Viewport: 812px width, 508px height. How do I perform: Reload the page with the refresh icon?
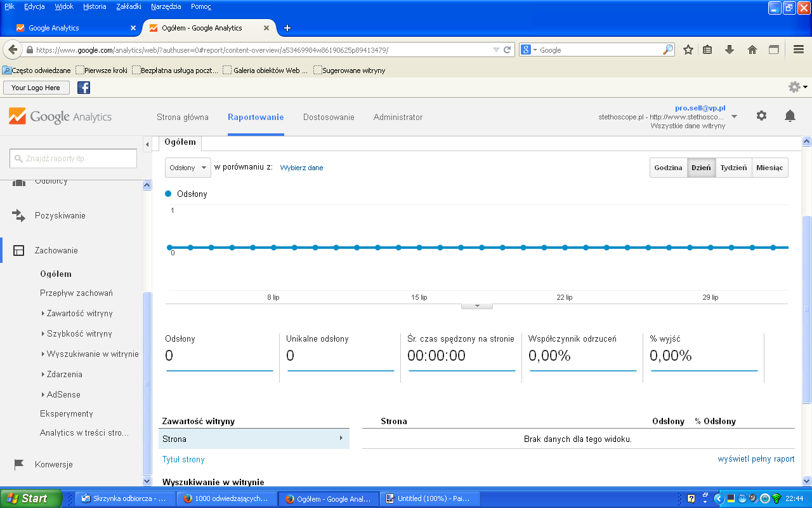click(x=507, y=50)
